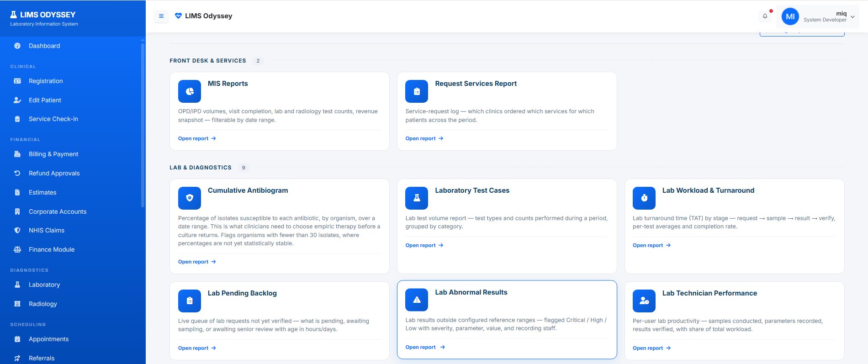Click the sidebar vertical scrollbar

point(143,124)
